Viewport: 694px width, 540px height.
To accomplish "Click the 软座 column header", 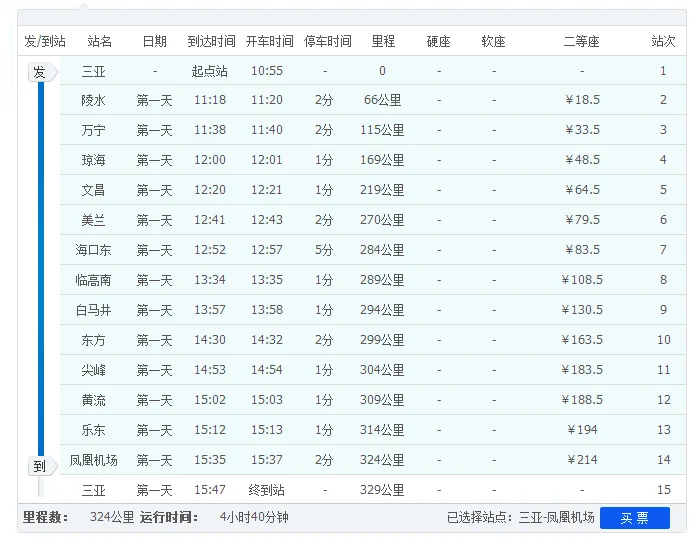I will 494,41.
